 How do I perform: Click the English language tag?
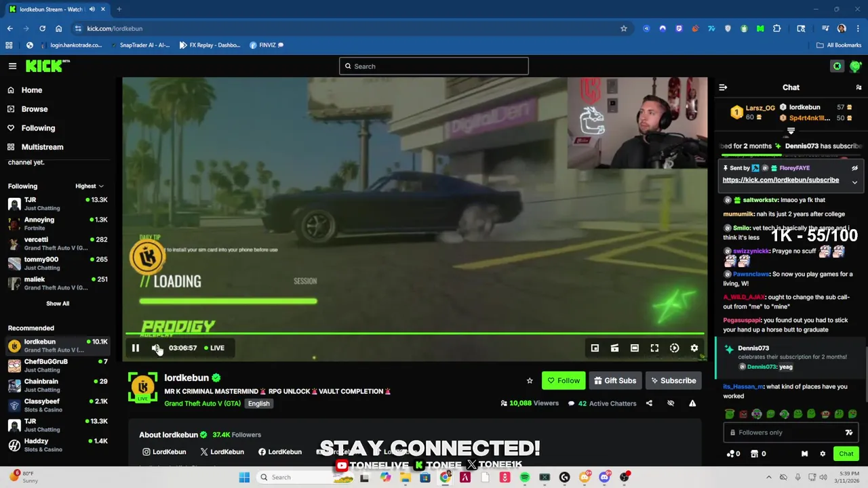point(258,404)
